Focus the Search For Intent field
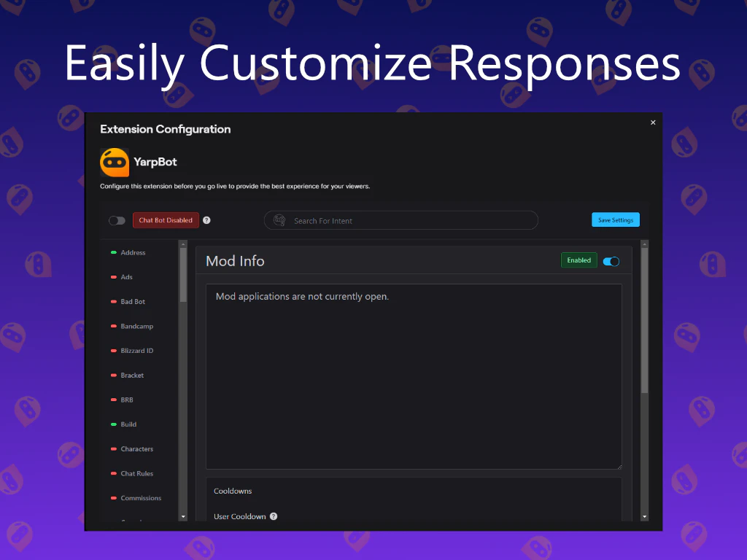 tap(400, 220)
